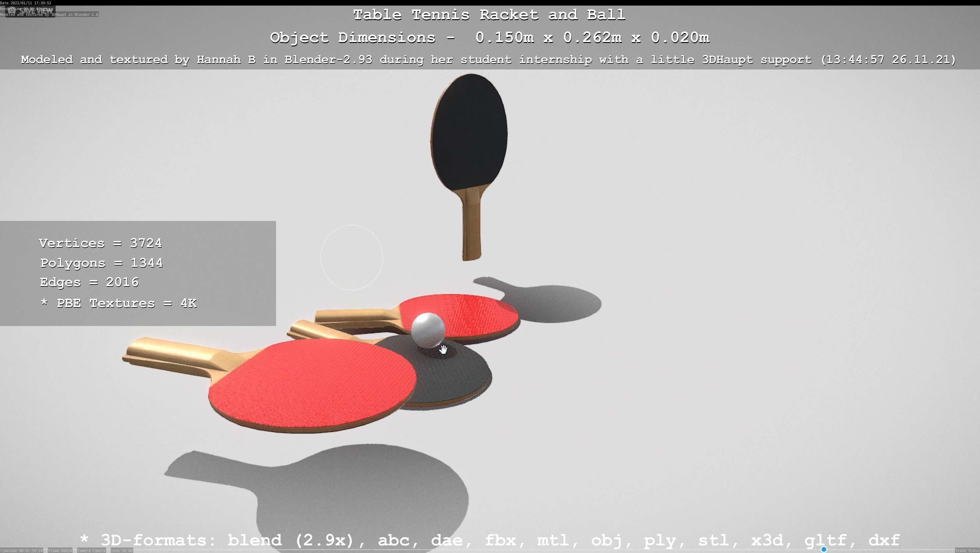Click the "Frame 06624" label
Viewport: 980px width, 553px height.
(60, 550)
